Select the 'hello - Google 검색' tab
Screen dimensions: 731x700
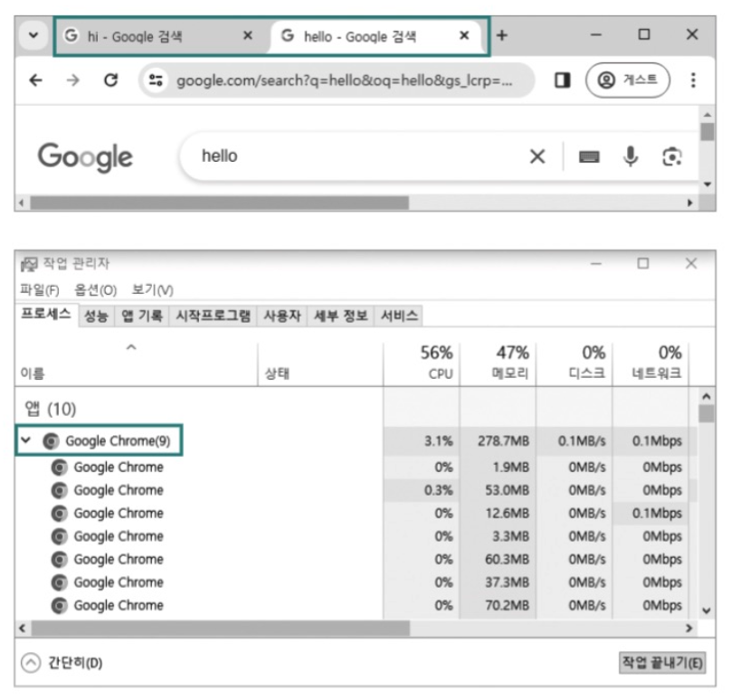pyautogui.click(x=376, y=36)
